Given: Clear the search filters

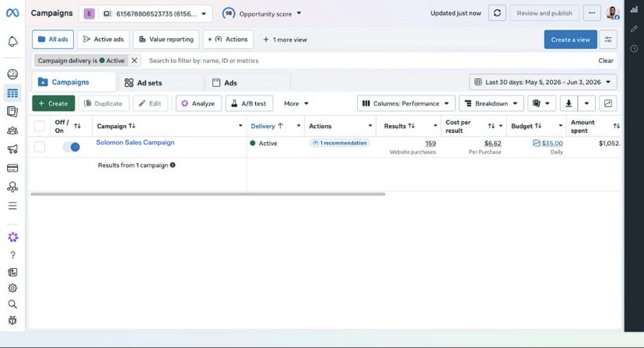Looking at the screenshot, I should coord(605,61).
